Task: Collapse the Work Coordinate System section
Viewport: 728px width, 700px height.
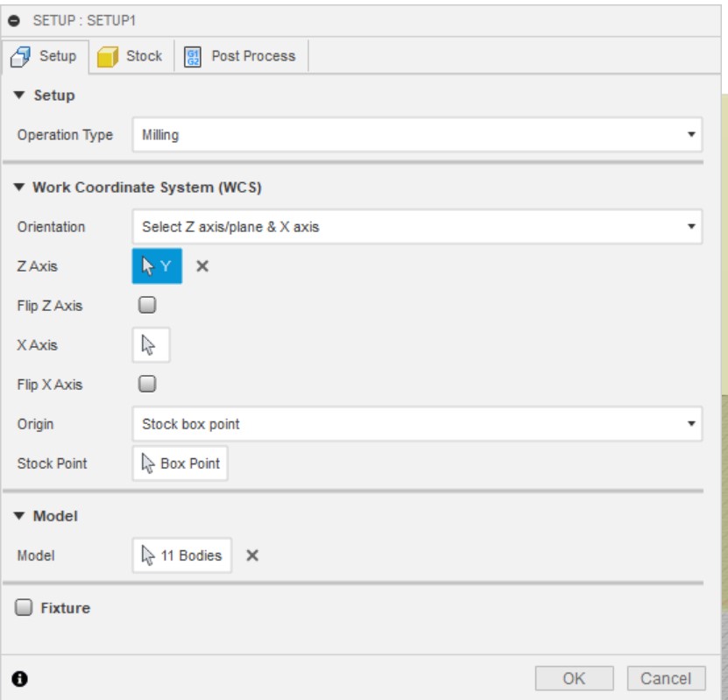Action: point(20,187)
